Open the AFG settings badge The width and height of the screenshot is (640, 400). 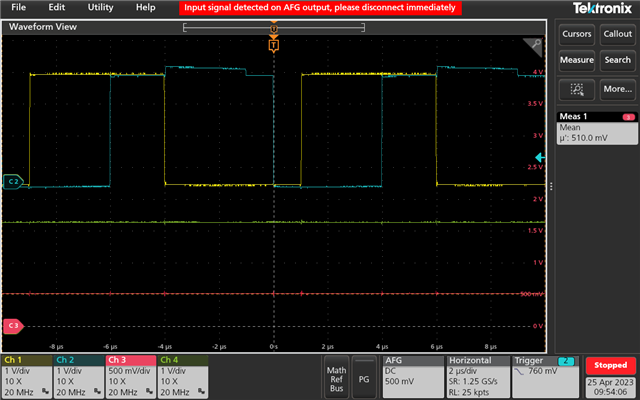tap(413, 376)
